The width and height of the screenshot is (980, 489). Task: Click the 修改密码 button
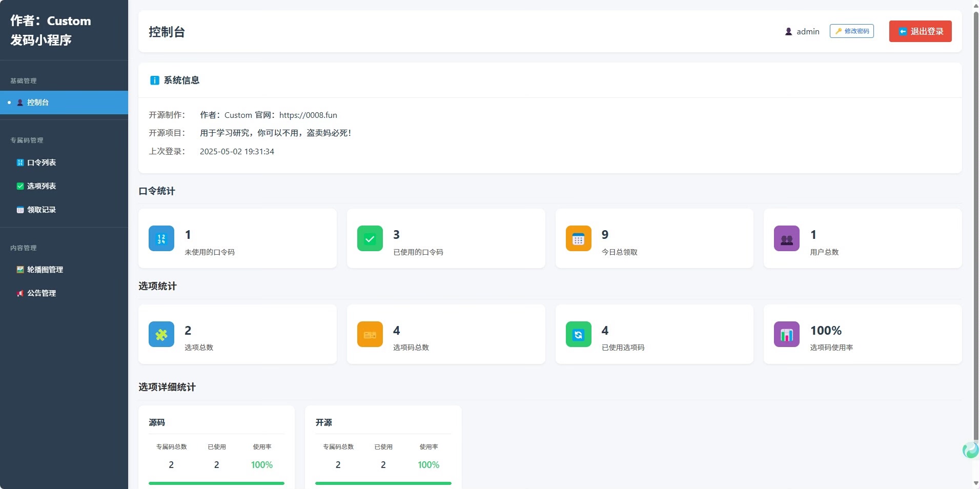[x=851, y=31]
